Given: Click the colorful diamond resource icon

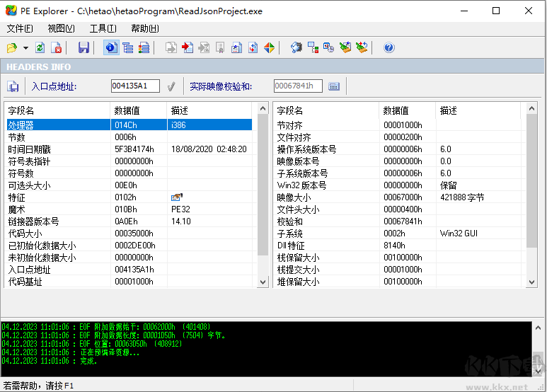Looking at the screenshot, I should click(269, 48).
